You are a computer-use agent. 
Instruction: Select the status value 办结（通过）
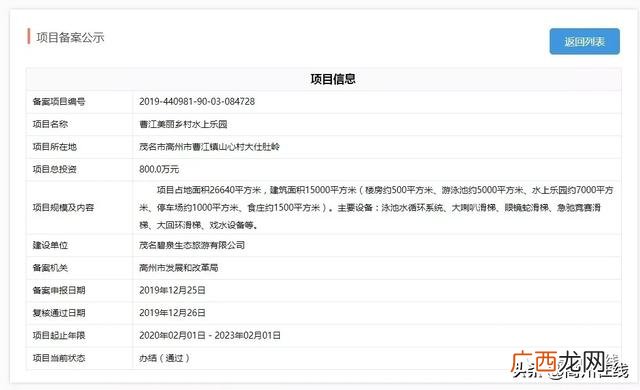pyautogui.click(x=164, y=358)
